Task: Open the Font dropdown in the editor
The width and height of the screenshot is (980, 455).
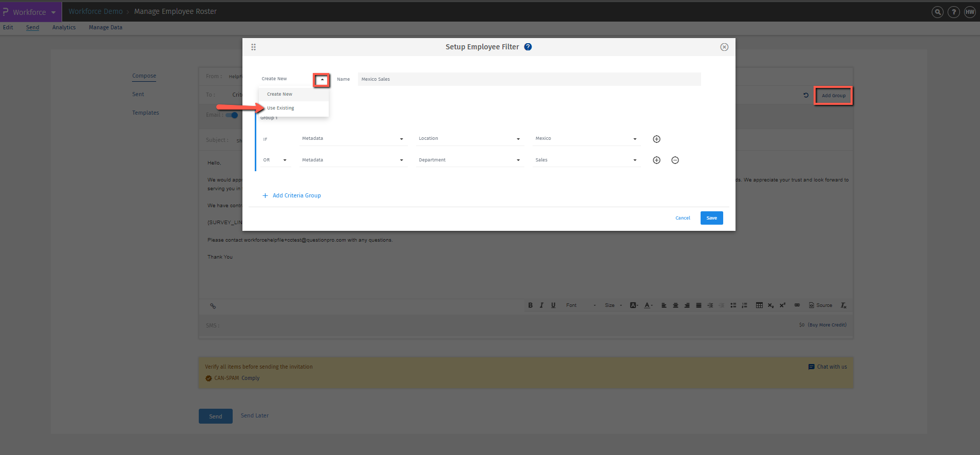Action: point(581,305)
